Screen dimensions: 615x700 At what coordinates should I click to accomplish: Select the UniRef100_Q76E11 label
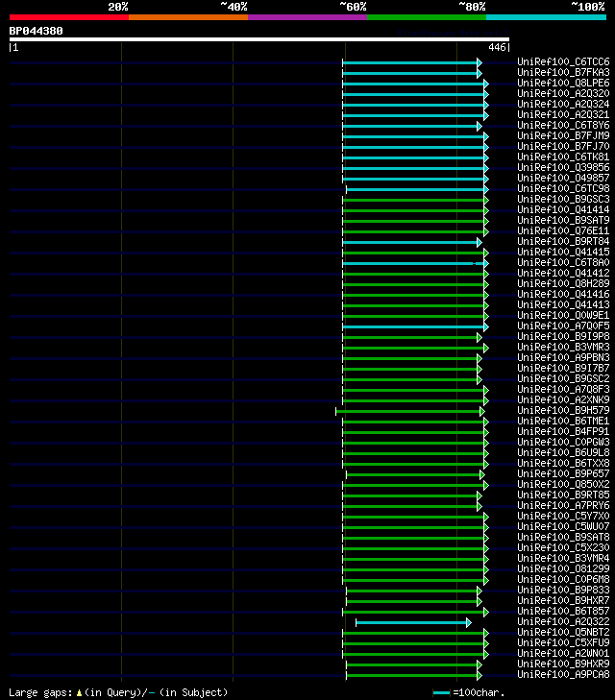click(x=563, y=230)
